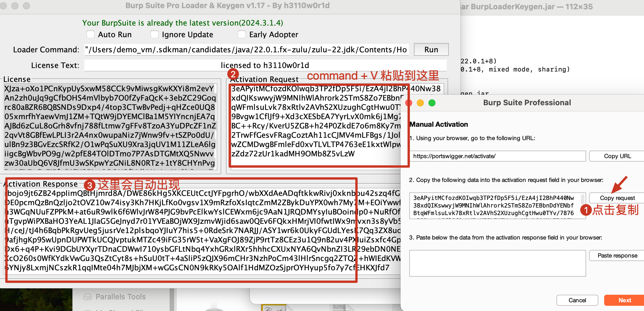Click the Paste response button
The image size is (644, 311).
point(617,255)
